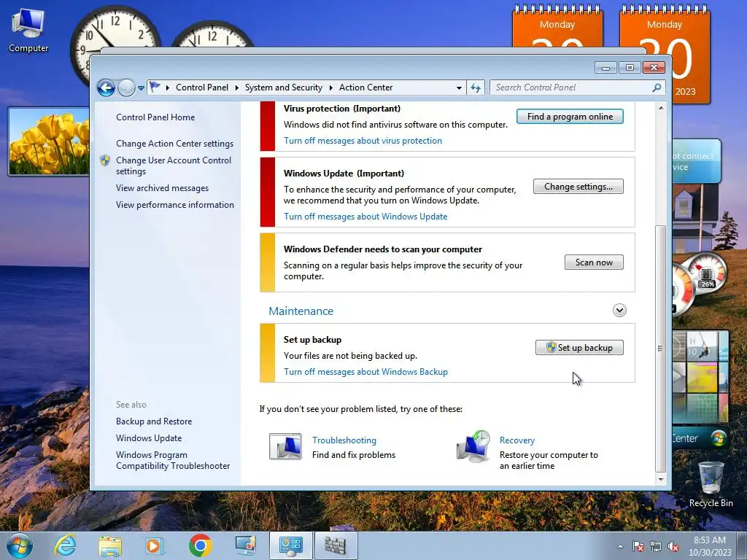Open recent pages dropdown arrow
This screenshot has width=747, height=560.
click(141, 88)
